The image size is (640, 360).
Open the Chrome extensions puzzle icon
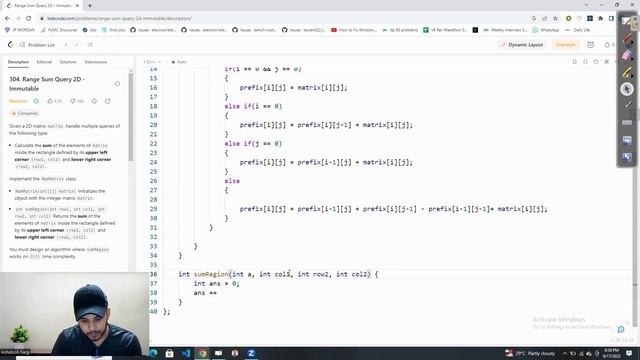click(x=600, y=18)
